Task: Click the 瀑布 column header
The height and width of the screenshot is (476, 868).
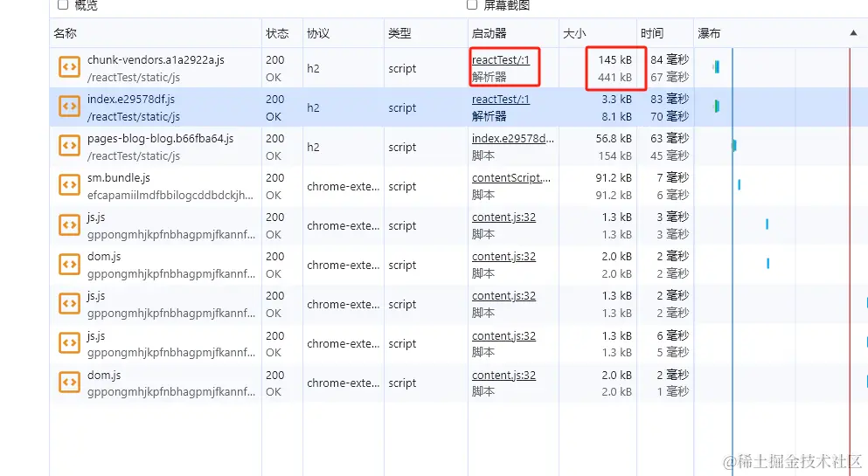Action: pyautogui.click(x=781, y=33)
